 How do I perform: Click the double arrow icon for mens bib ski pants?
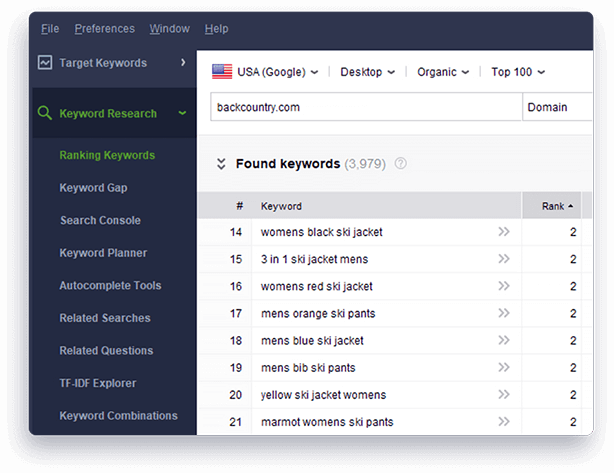click(x=504, y=367)
